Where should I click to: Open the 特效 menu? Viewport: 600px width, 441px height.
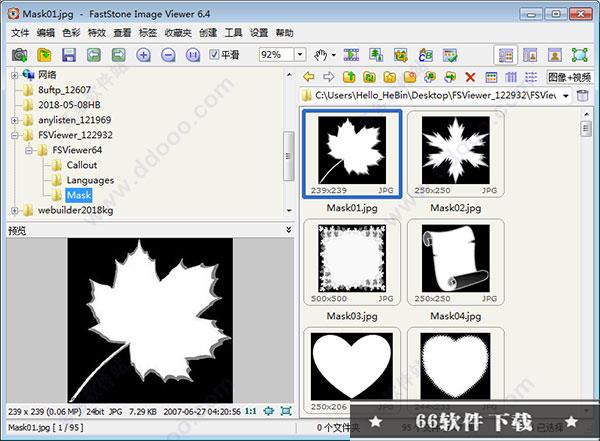97,33
